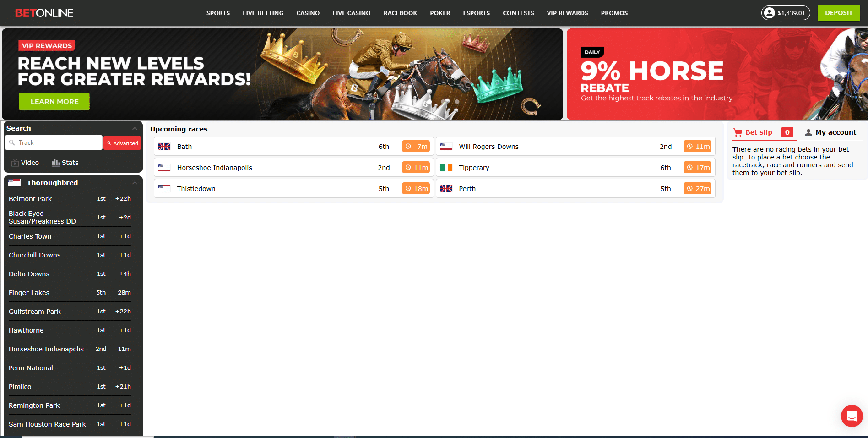The width and height of the screenshot is (868, 438).
Task: Open the Casino section
Action: pyautogui.click(x=308, y=13)
